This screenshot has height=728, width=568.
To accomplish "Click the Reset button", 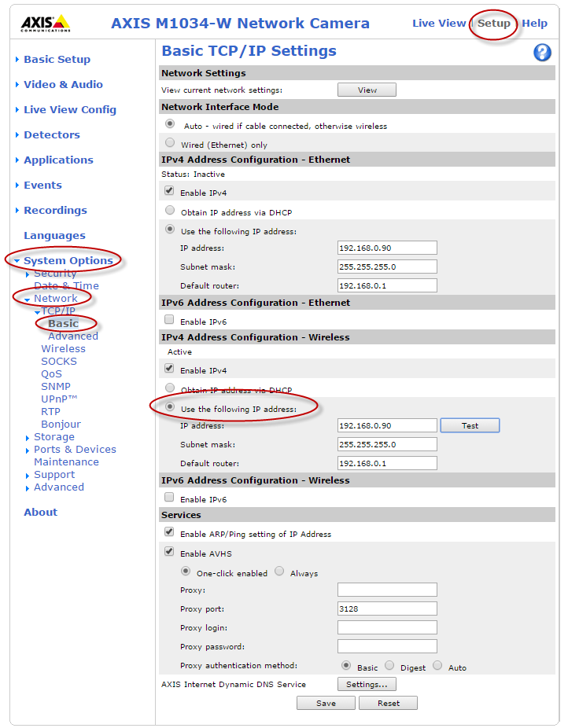I will tap(389, 703).
